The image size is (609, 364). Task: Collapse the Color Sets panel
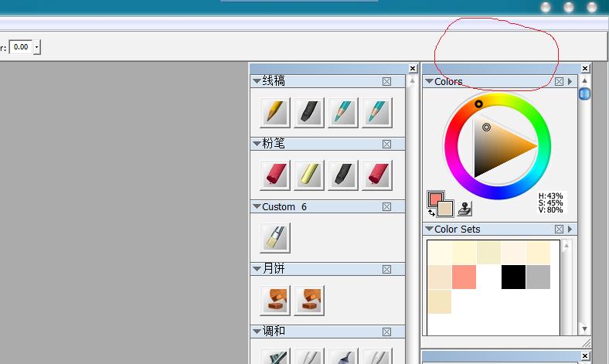[429, 229]
